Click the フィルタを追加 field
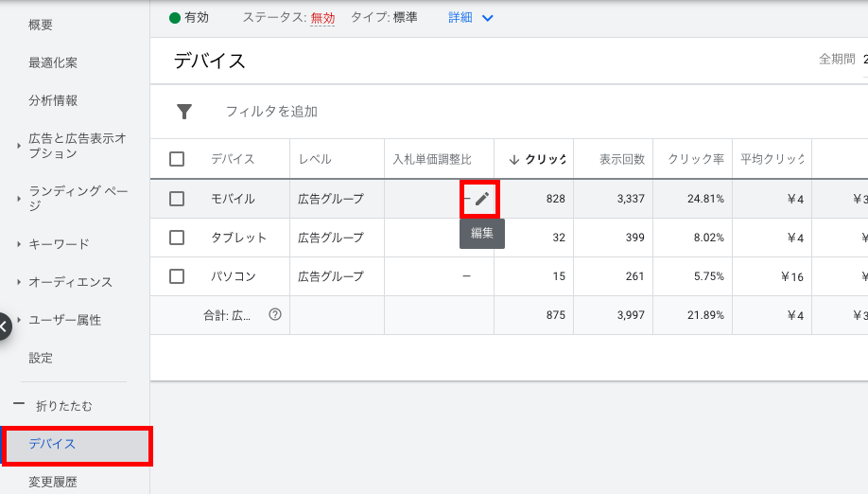The height and width of the screenshot is (494, 868). (271, 112)
